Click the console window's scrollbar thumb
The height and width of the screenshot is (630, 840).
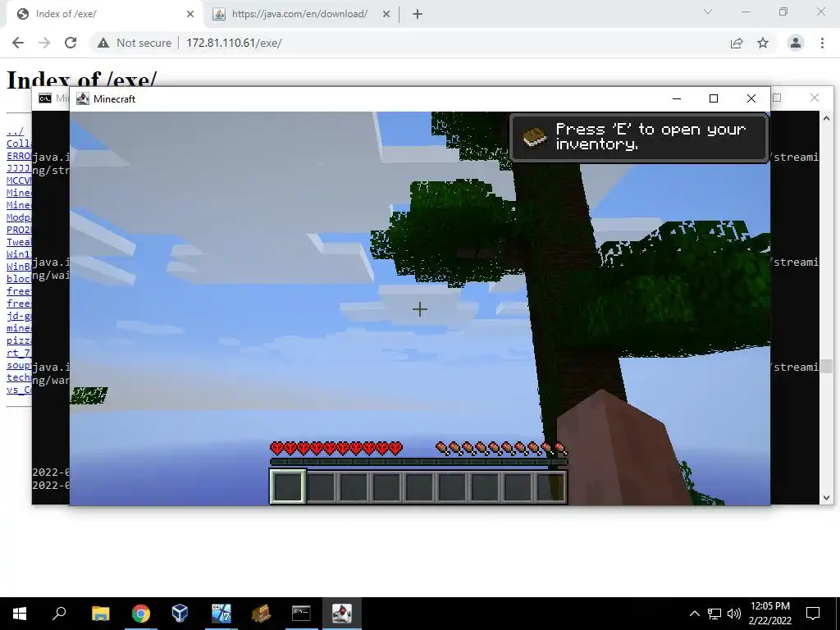coord(826,366)
